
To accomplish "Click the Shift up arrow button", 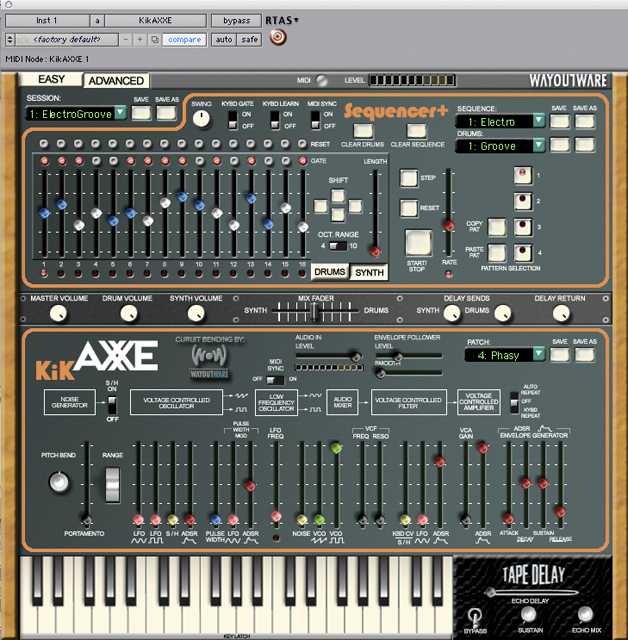I will 338,196.
